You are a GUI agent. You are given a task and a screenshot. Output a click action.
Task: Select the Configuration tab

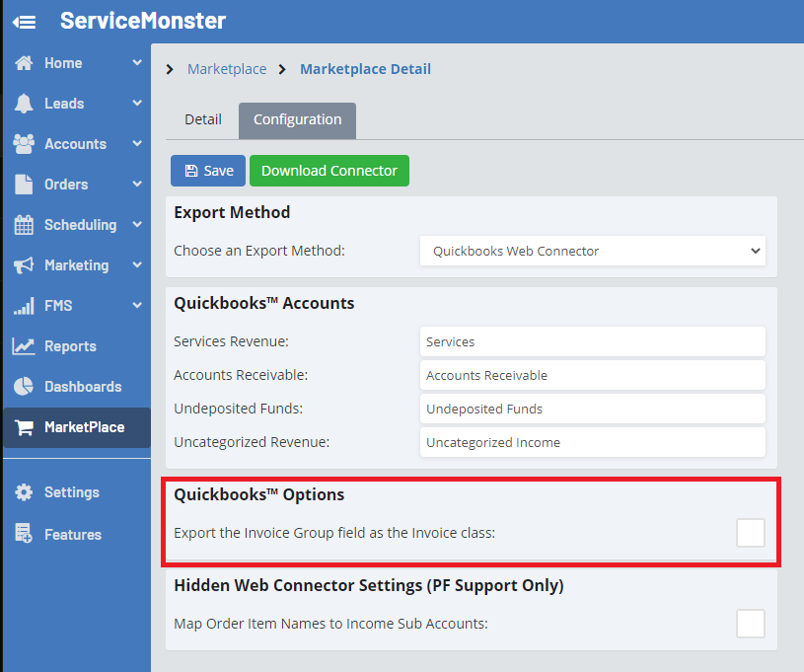297,120
